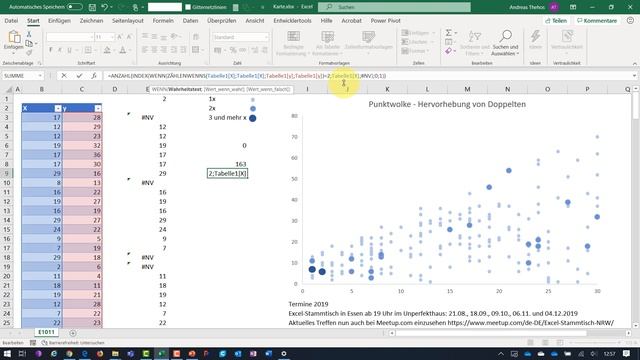This screenshot has width=640, height=360.
Task: Switch to the Power Pivot ribbon tab
Action: tap(385, 20)
